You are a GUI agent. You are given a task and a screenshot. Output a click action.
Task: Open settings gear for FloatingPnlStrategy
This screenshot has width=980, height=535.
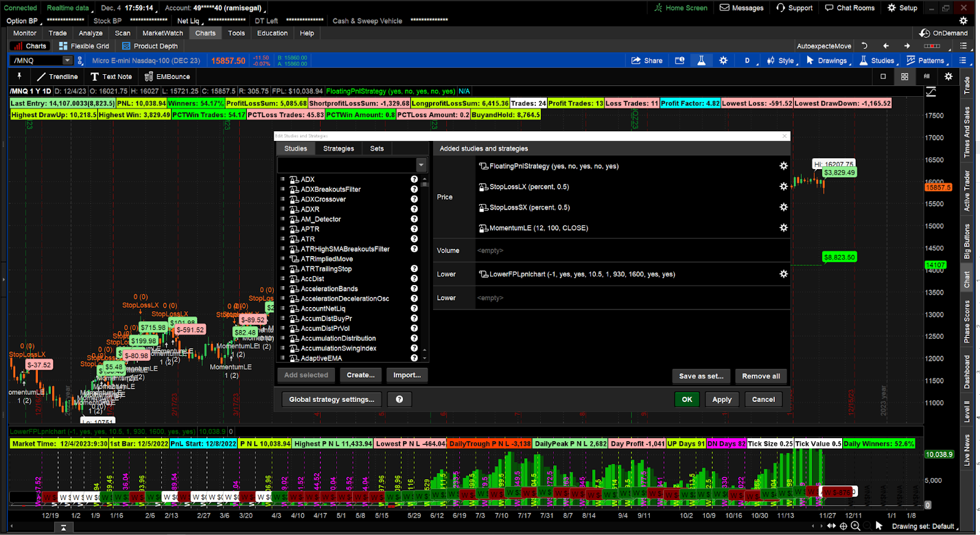783,166
